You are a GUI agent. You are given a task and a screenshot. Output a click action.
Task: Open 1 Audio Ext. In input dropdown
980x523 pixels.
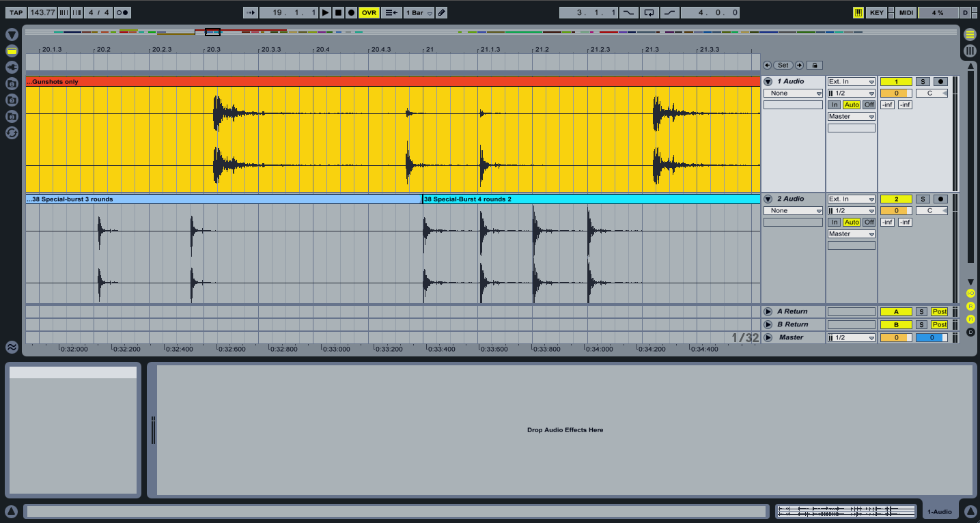[851, 81]
